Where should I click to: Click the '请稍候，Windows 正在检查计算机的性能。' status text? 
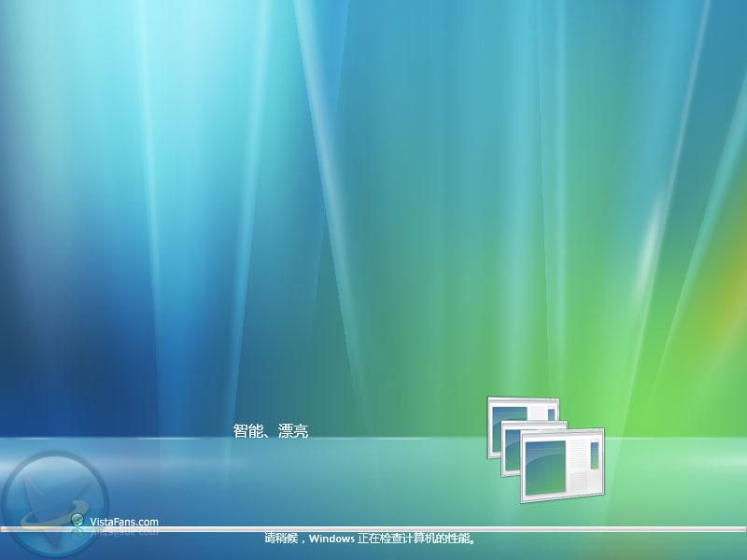[371, 539]
